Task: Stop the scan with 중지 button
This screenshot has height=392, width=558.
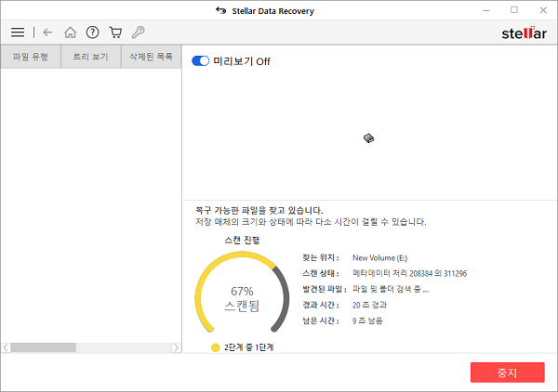Action: (508, 372)
